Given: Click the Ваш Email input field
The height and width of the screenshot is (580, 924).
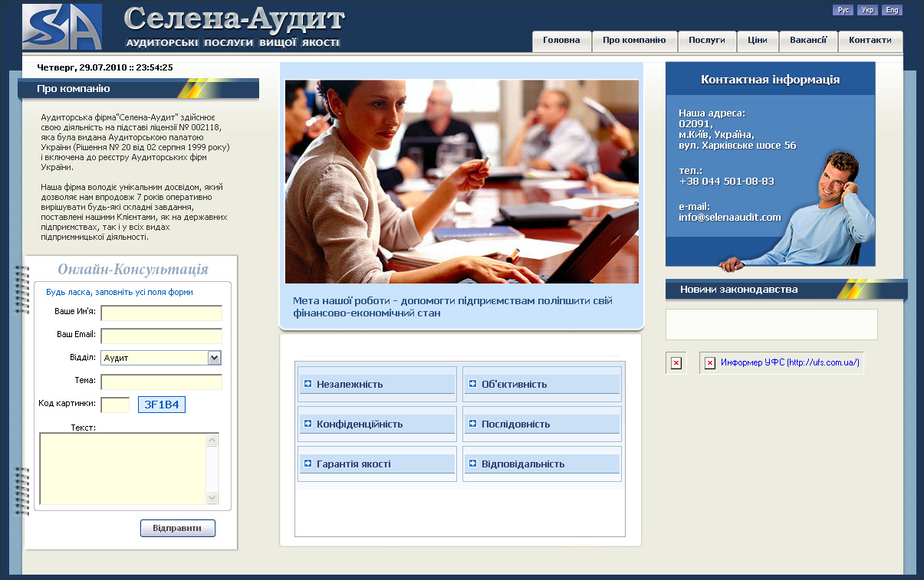Looking at the screenshot, I should [162, 336].
